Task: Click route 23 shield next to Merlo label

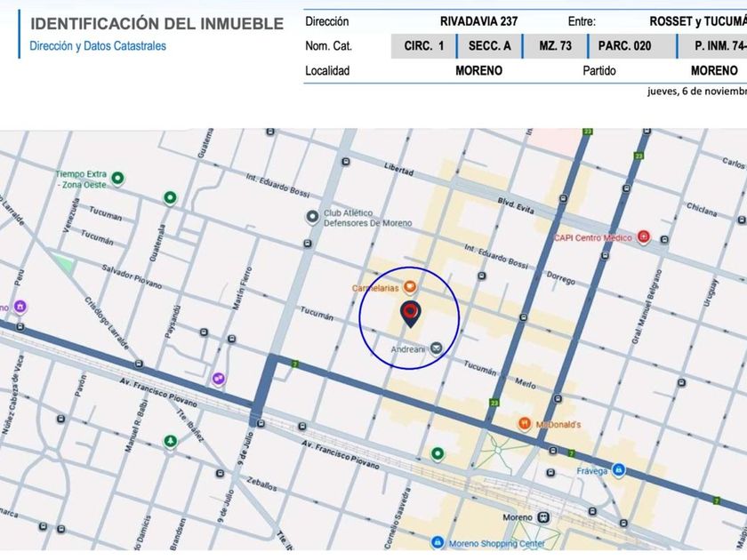Action: [x=494, y=403]
